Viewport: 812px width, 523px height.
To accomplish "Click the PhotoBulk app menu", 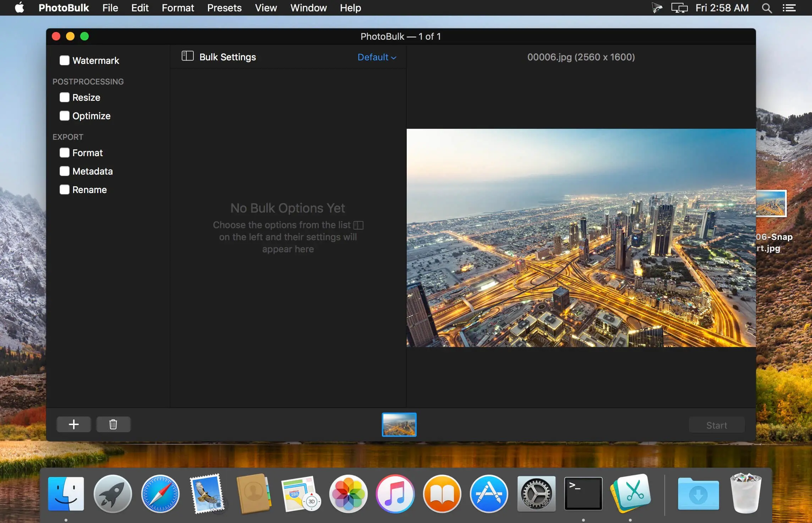I will (x=64, y=8).
